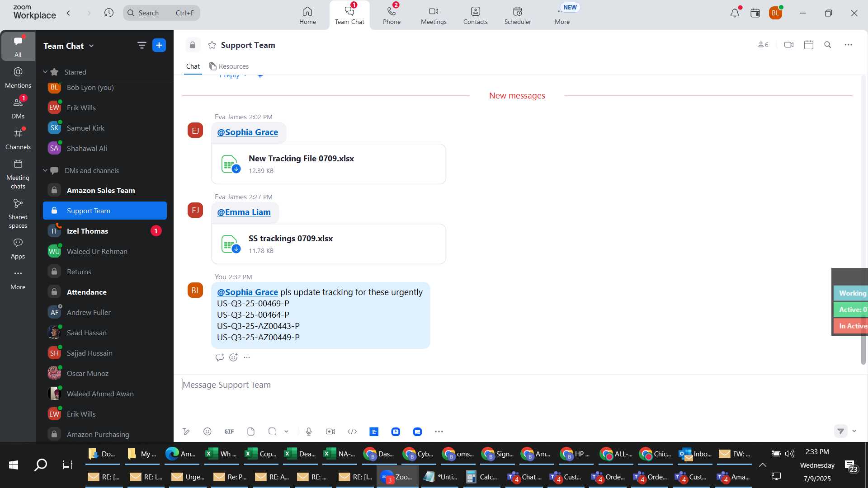Image resolution: width=868 pixels, height=488 pixels.
Task: Open Izel Thomas chat with unread badge
Action: point(105,231)
